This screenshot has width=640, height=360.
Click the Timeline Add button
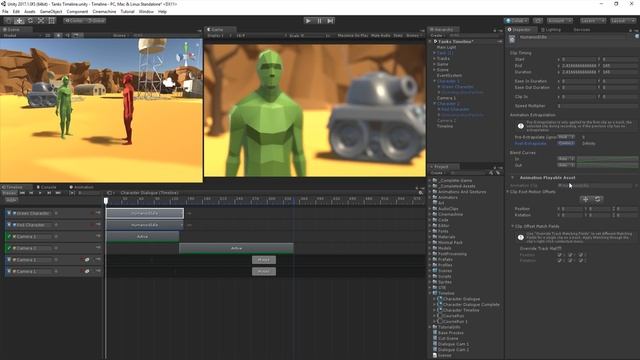(11, 200)
